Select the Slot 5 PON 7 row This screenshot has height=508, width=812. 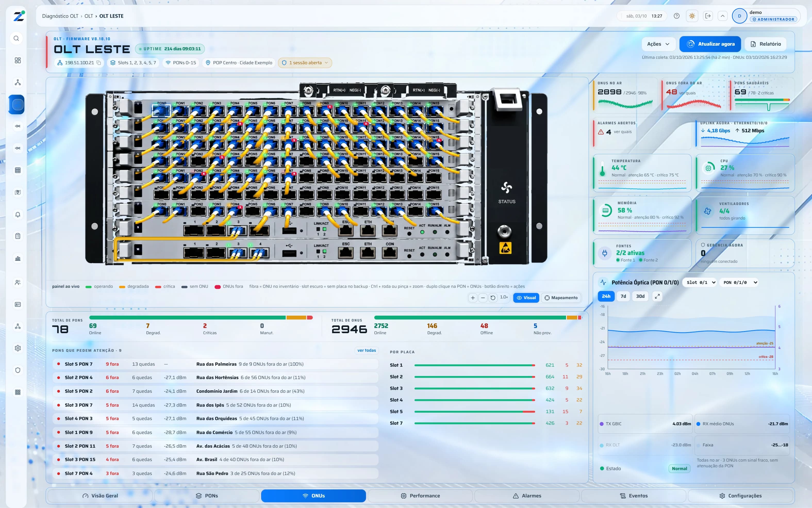click(x=215, y=364)
